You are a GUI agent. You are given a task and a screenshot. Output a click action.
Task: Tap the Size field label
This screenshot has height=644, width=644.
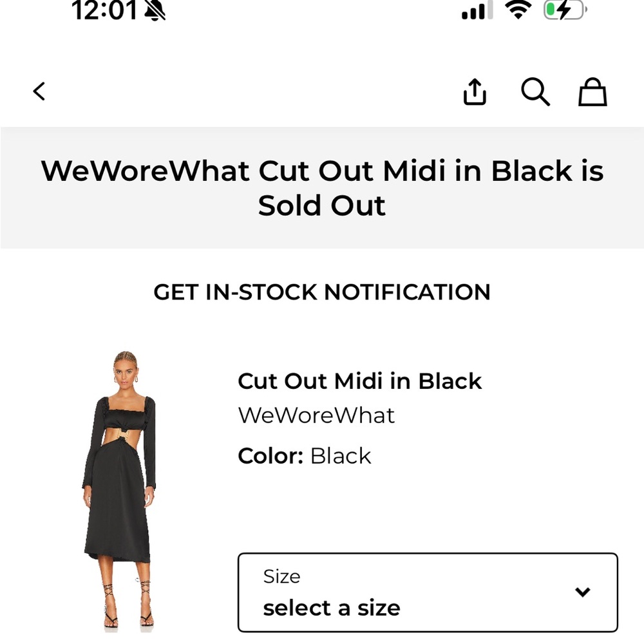[281, 576]
